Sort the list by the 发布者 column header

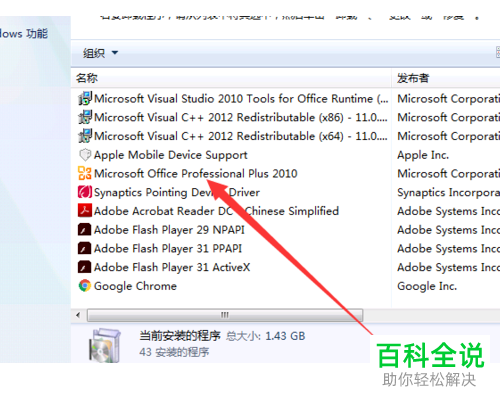pos(446,78)
